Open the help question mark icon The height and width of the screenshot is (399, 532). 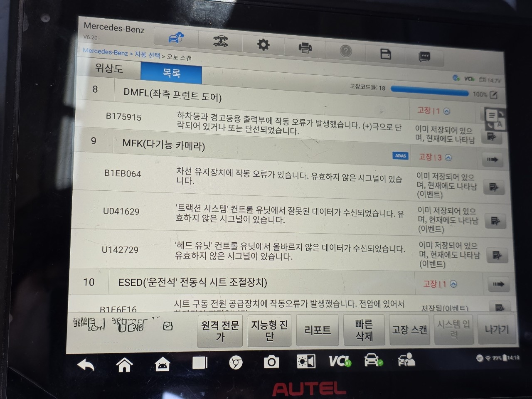tap(345, 51)
